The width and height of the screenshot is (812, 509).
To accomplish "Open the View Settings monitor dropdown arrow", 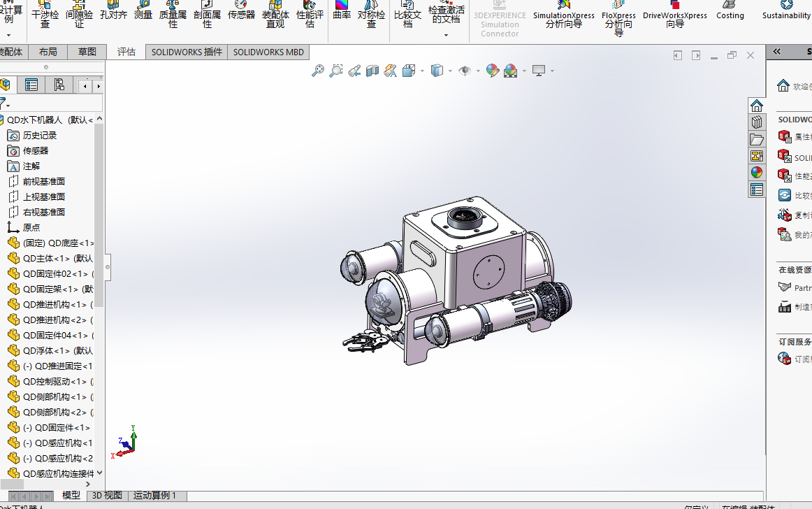I will pos(553,71).
